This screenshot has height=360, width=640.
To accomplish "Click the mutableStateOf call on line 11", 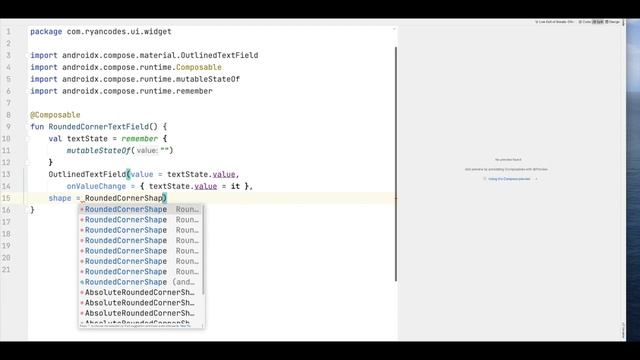I will (x=98, y=151).
